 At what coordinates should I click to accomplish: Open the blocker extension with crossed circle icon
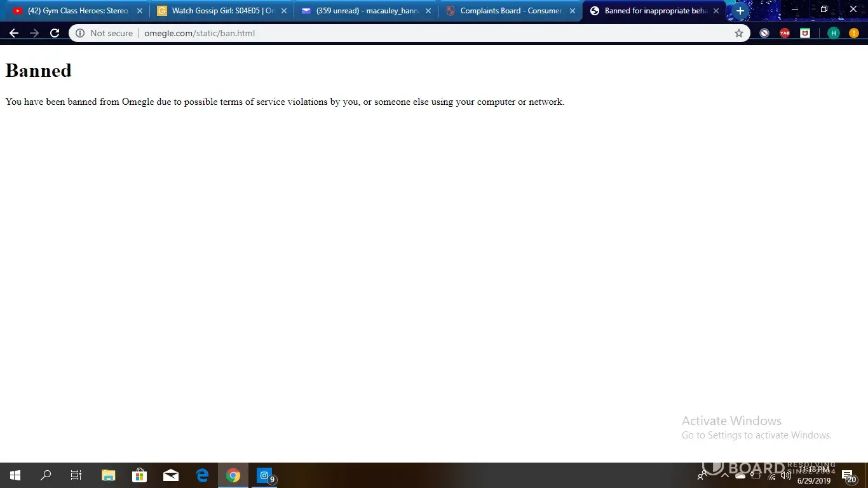[x=764, y=33]
